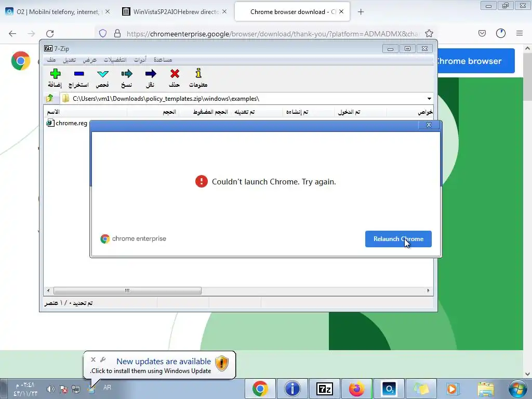
Task: Click the 7-Zip scrollbar left arrow
Action: click(48, 291)
